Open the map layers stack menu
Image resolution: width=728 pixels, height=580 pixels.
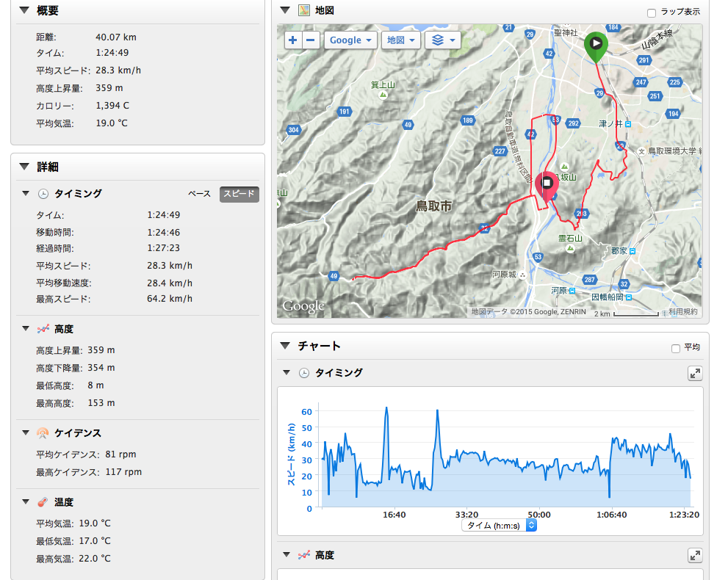(x=443, y=40)
